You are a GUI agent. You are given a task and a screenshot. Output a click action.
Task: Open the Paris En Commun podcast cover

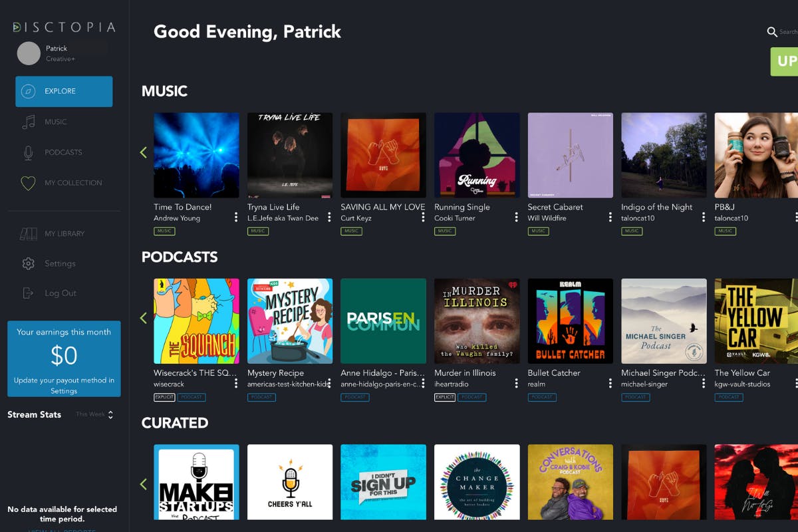coord(383,321)
